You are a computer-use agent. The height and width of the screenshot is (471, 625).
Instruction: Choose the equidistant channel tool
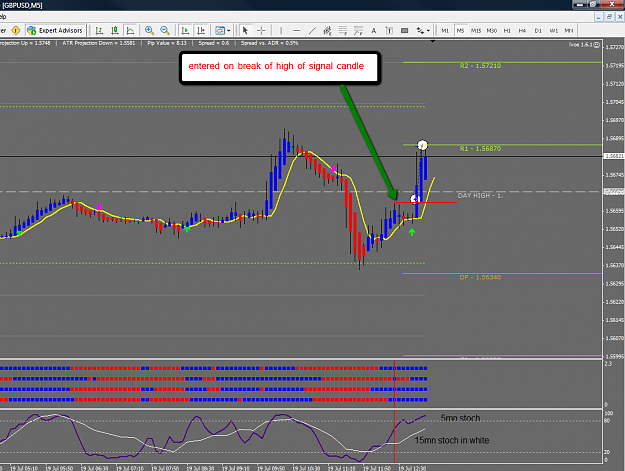(327, 31)
